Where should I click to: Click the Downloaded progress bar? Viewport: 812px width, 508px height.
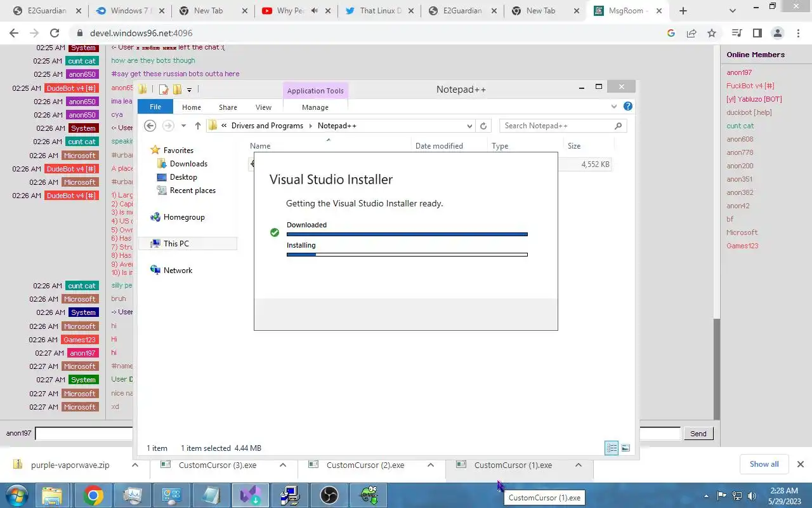coord(407,234)
